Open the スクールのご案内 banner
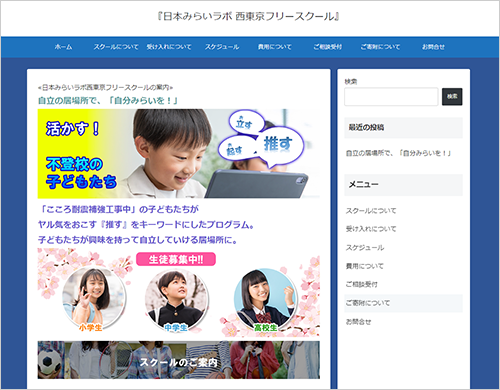 179,360
